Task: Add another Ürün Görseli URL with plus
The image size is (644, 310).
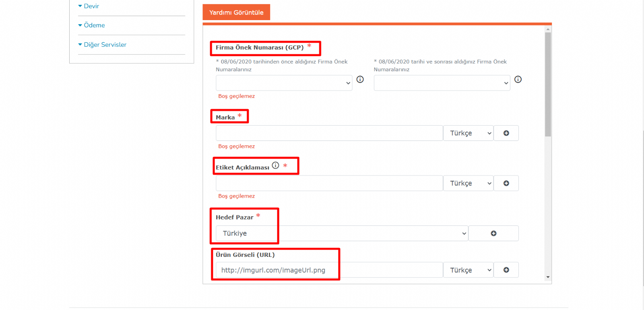Action: pos(506,270)
